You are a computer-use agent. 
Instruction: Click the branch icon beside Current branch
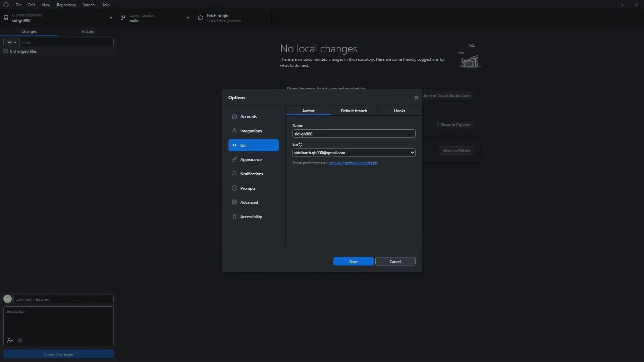[x=123, y=18]
